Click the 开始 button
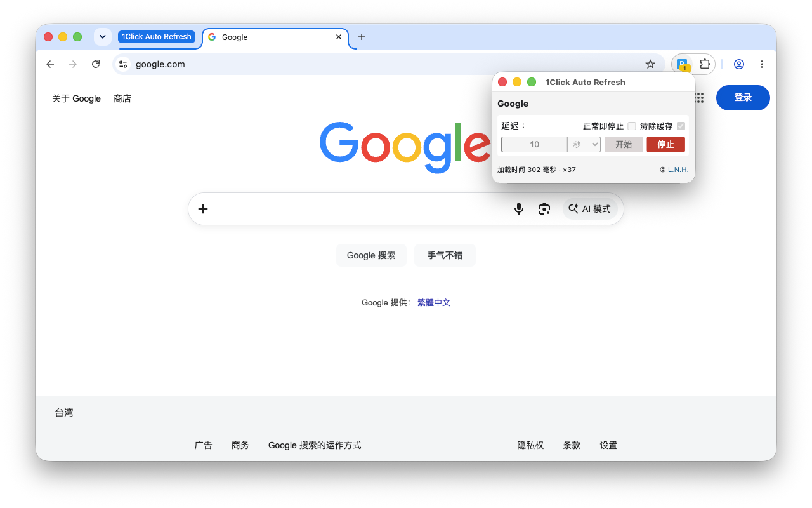Viewport: 812px width, 508px height. pyautogui.click(x=624, y=145)
